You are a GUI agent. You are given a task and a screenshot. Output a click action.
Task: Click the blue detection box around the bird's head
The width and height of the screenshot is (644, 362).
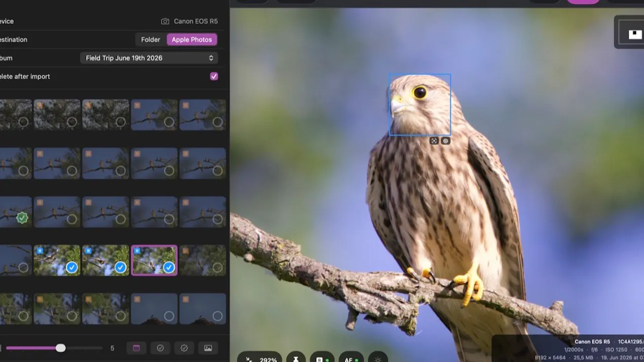[420, 104]
